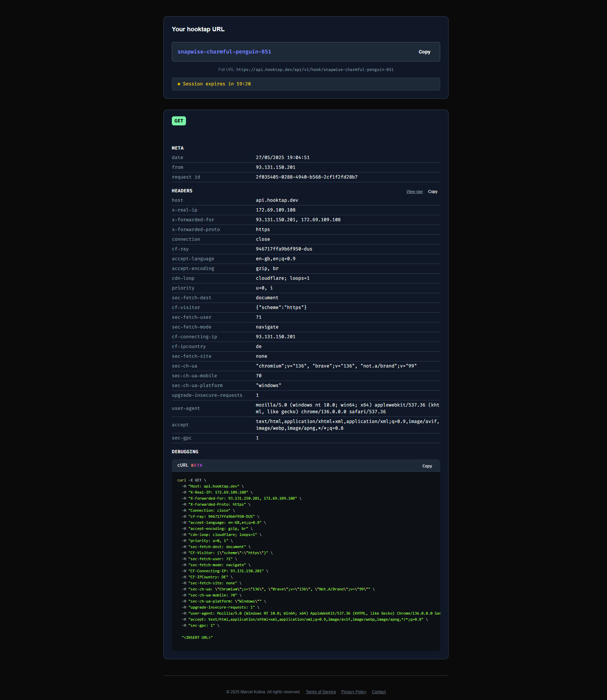This screenshot has width=607, height=700.
Task: Select the x-forwarded-for value
Action: pyautogui.click(x=298, y=220)
